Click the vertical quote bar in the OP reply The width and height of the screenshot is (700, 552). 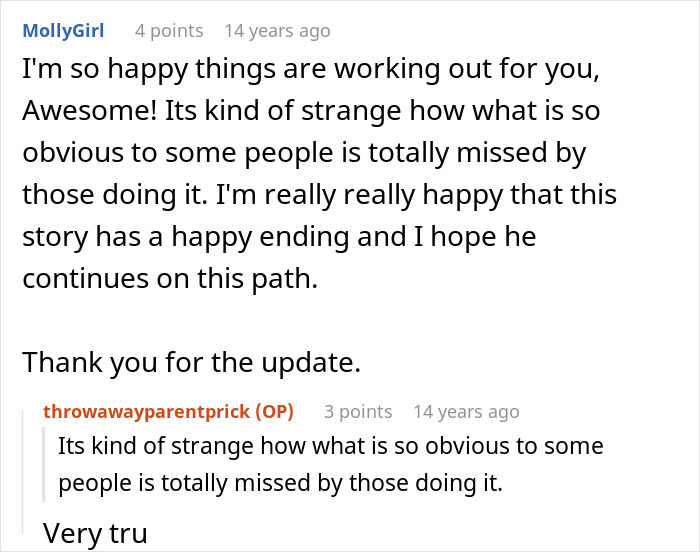point(48,464)
